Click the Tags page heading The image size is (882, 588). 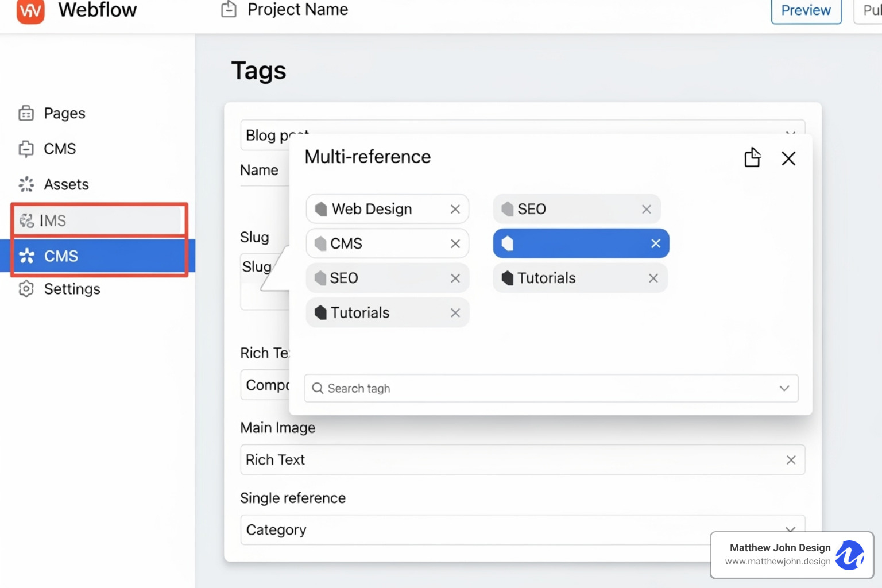pos(258,71)
